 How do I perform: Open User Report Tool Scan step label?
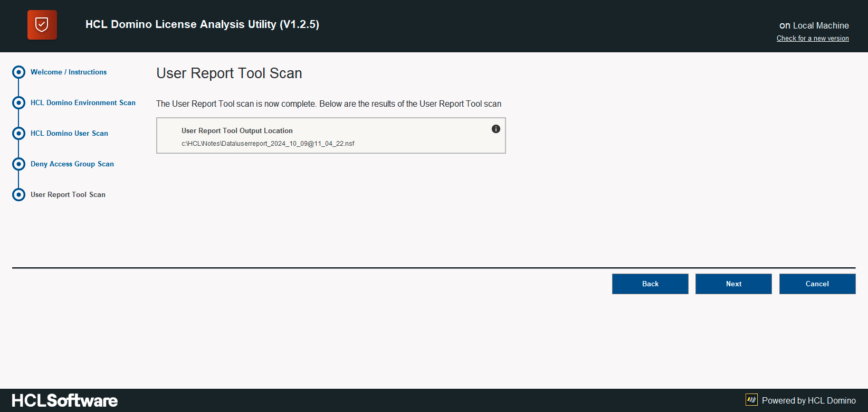click(x=68, y=194)
